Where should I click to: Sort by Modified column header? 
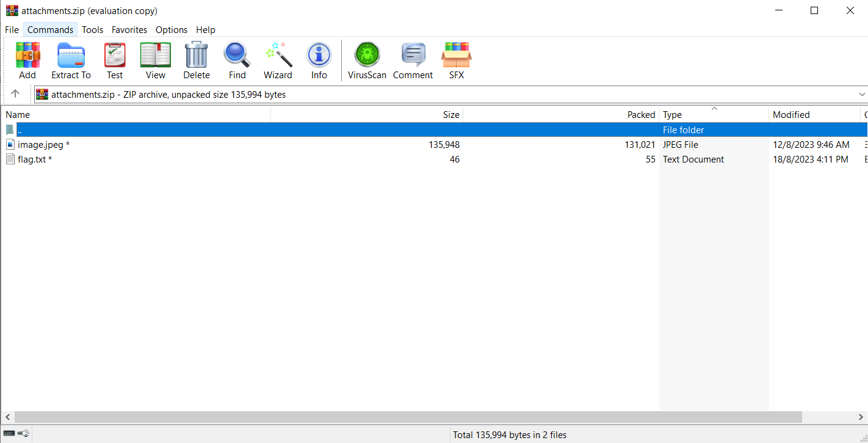791,114
